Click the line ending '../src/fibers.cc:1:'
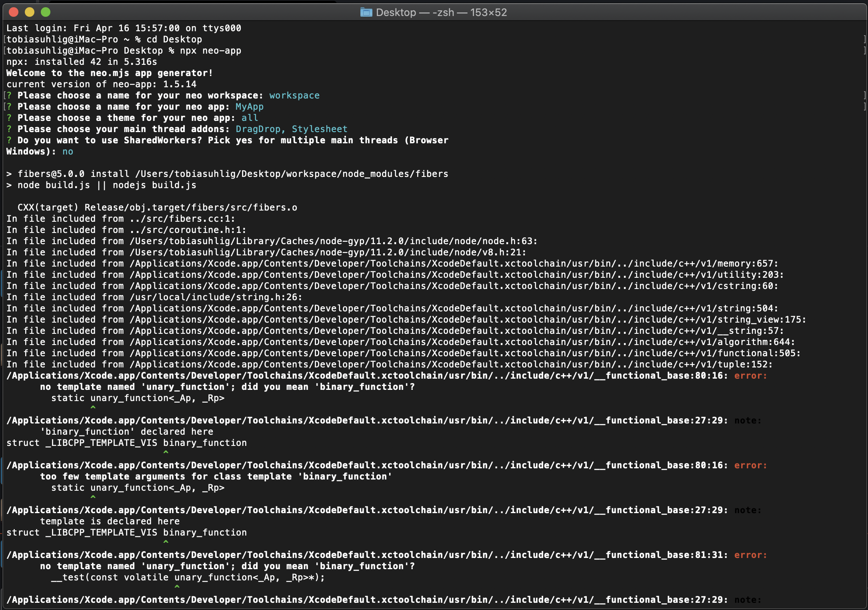 pyautogui.click(x=121, y=219)
